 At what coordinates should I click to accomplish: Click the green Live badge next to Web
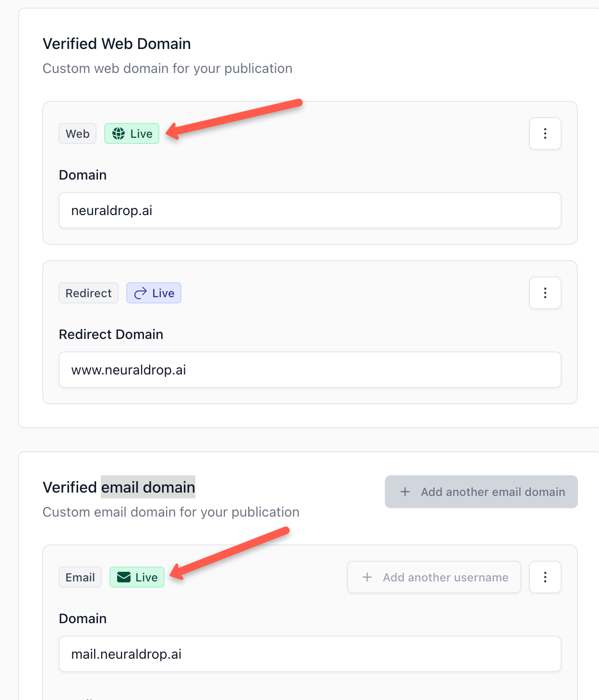[132, 133]
